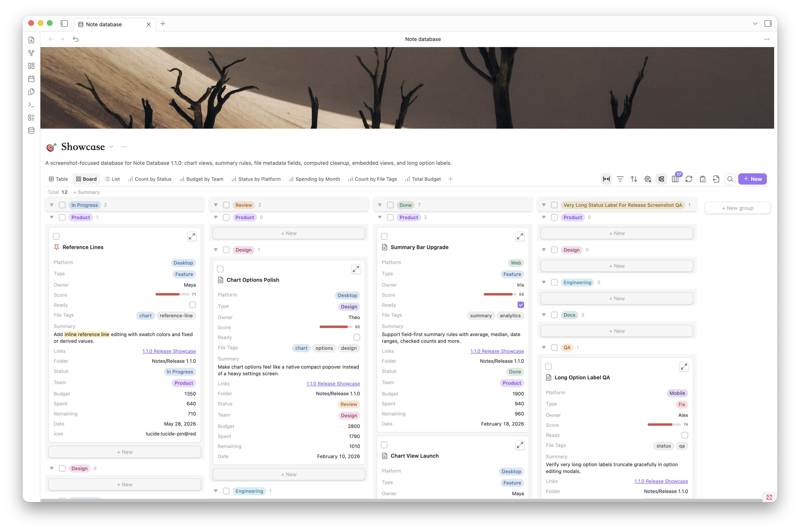This screenshot has height=532, width=800.
Task: Collapse the QA subgroup in last column
Action: click(x=543, y=347)
